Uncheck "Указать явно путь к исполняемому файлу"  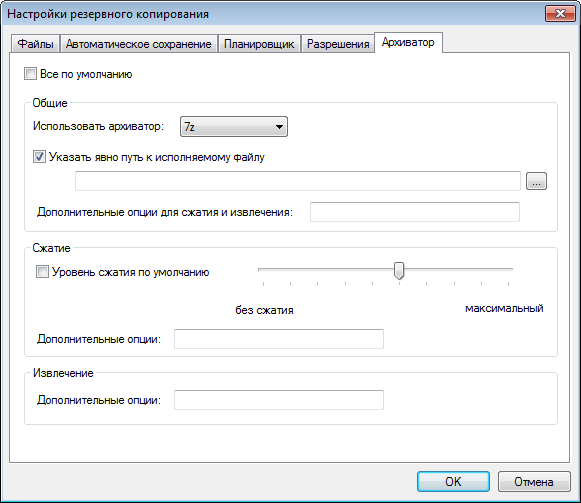point(39,157)
